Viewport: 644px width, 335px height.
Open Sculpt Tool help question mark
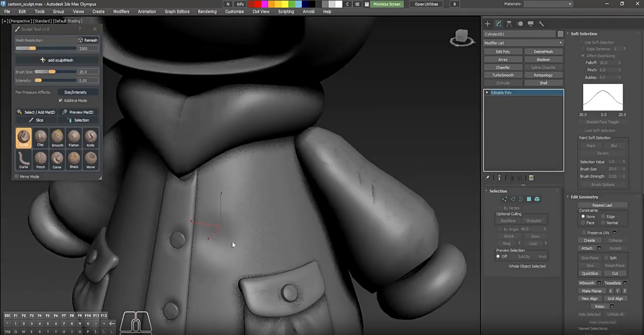point(79,29)
